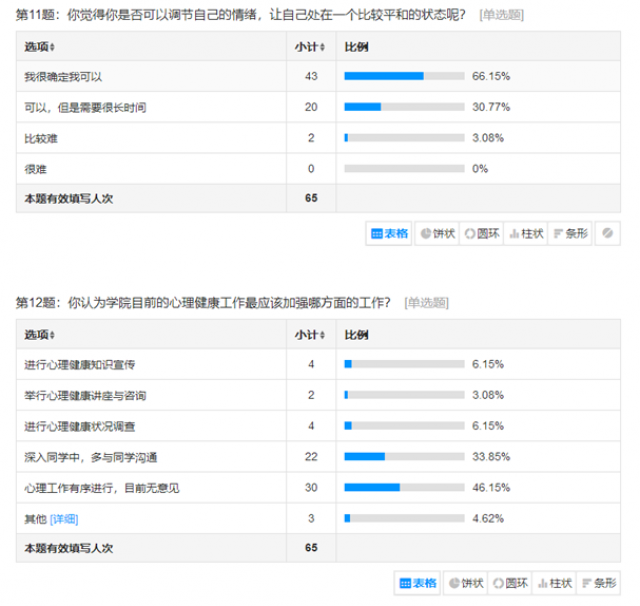Sort question 11 by subtotal column
Viewport: 640px width, 606px height.
310,47
